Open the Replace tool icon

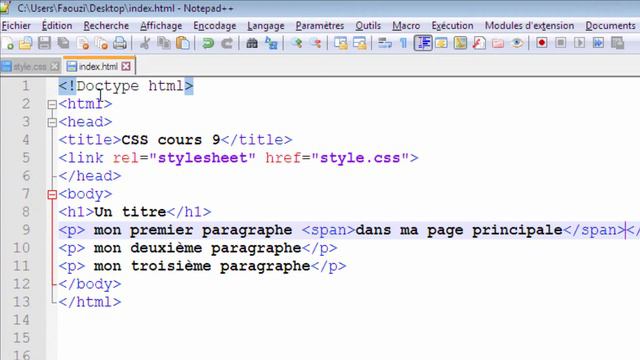coord(271,43)
